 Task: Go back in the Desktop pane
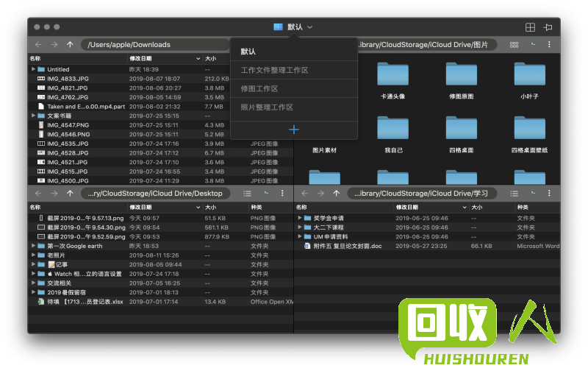coord(38,194)
